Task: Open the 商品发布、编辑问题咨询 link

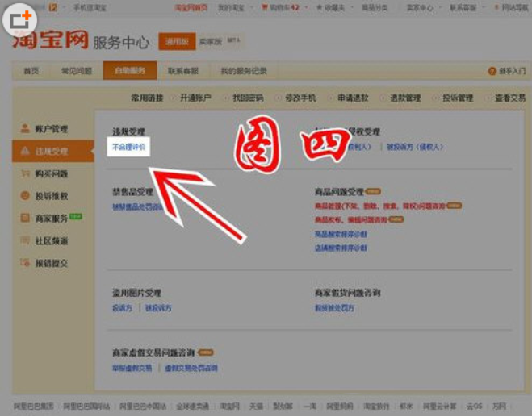Action: click(x=351, y=219)
